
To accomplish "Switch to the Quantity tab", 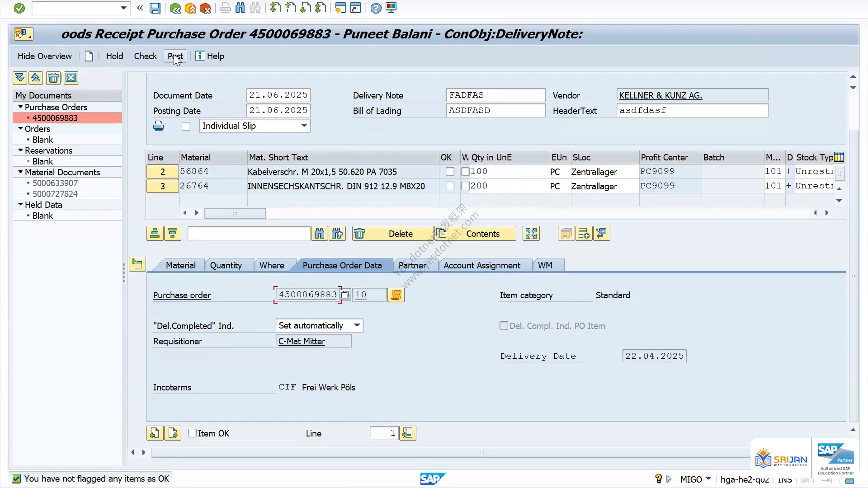I will click(x=226, y=265).
